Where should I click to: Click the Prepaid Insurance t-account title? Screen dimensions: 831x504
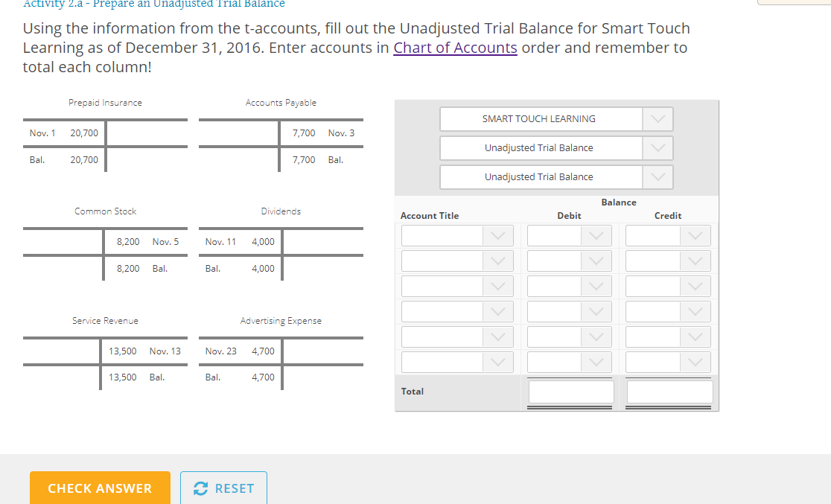105,103
